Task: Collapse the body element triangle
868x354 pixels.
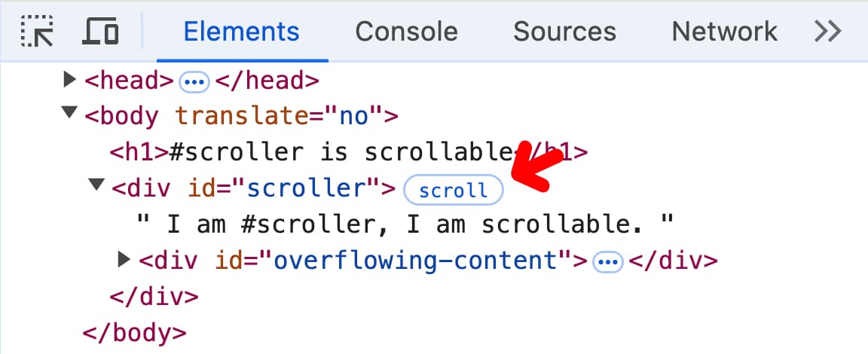Action: click(x=70, y=114)
